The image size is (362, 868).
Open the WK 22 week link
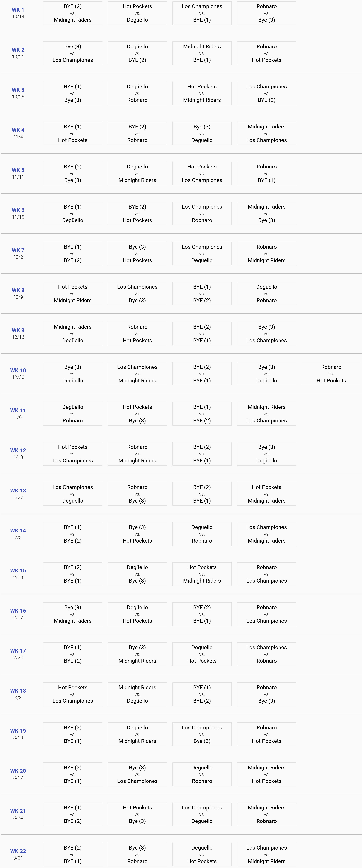click(18, 851)
